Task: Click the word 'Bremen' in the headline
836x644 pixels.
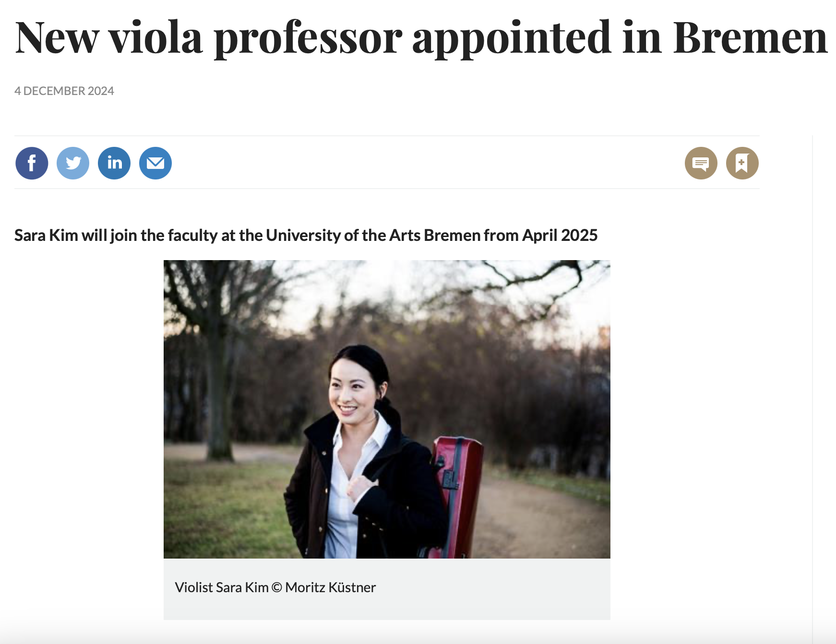Action: pos(750,37)
